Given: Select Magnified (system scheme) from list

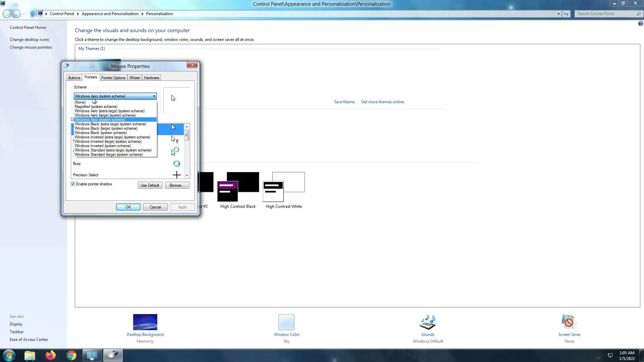Looking at the screenshot, I should pyautogui.click(x=96, y=107).
